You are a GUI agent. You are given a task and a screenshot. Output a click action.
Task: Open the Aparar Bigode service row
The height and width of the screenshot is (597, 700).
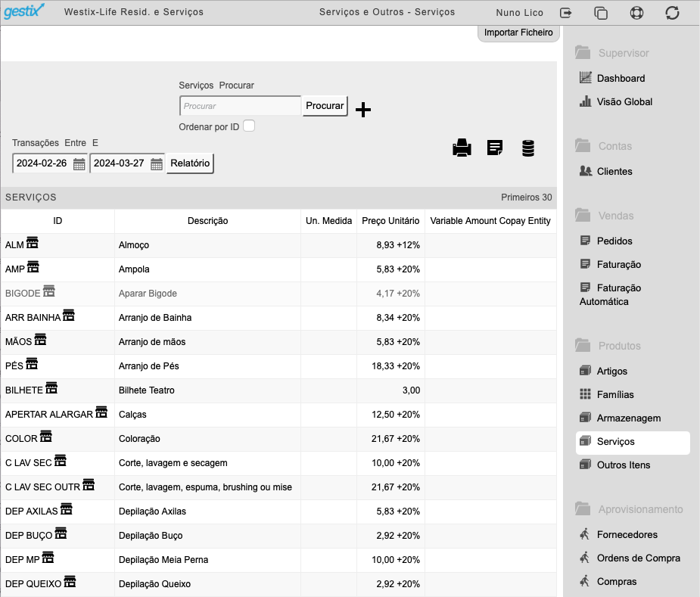(278, 294)
